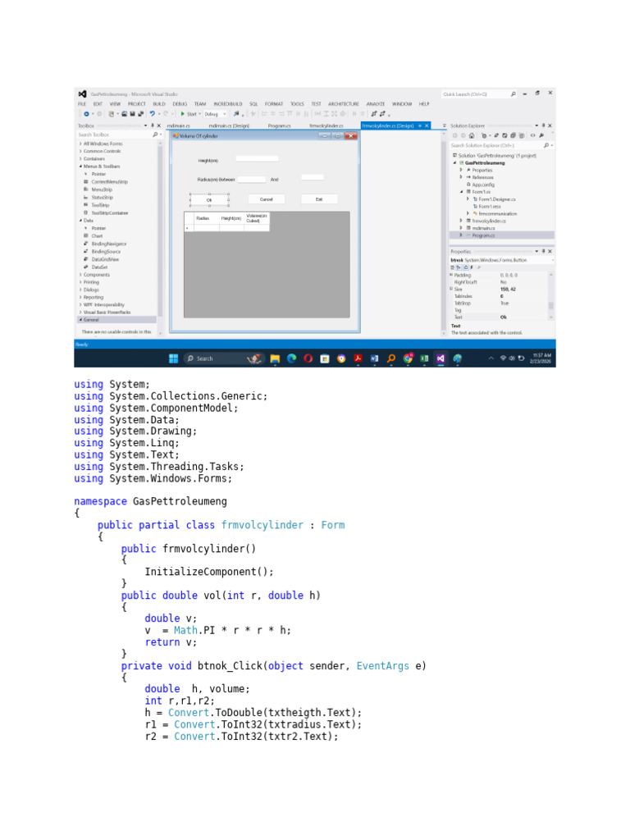630x840 pixels.
Task: Open the ARCHITECTURE menu
Action: point(344,104)
